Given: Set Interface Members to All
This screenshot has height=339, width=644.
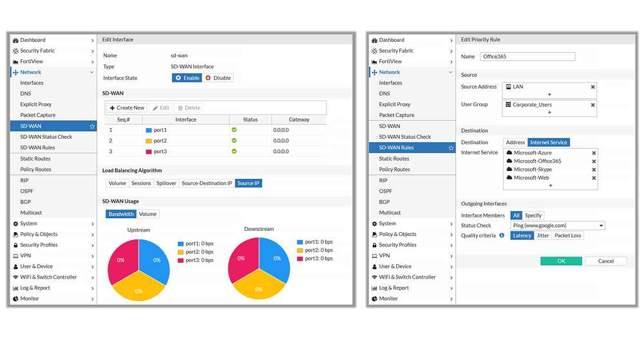Looking at the screenshot, I should (x=516, y=215).
